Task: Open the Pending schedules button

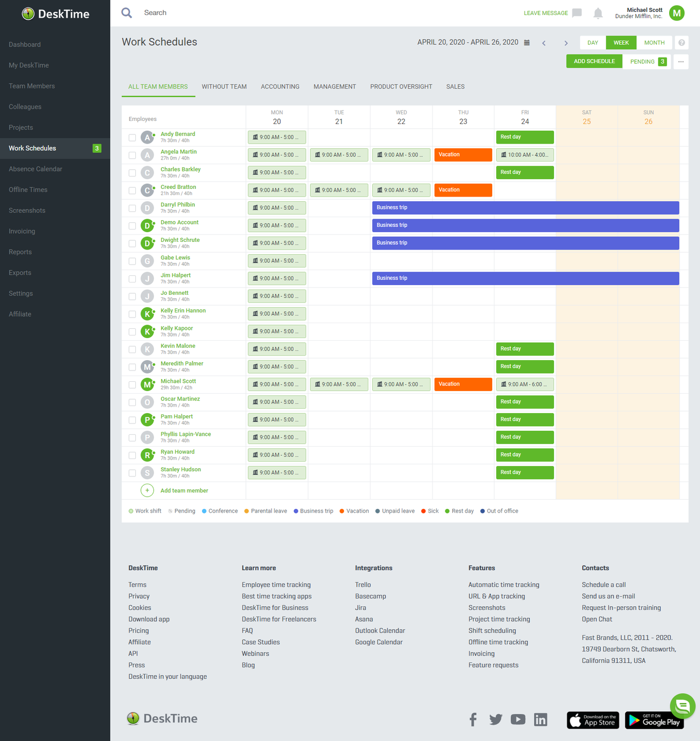Action: point(647,62)
